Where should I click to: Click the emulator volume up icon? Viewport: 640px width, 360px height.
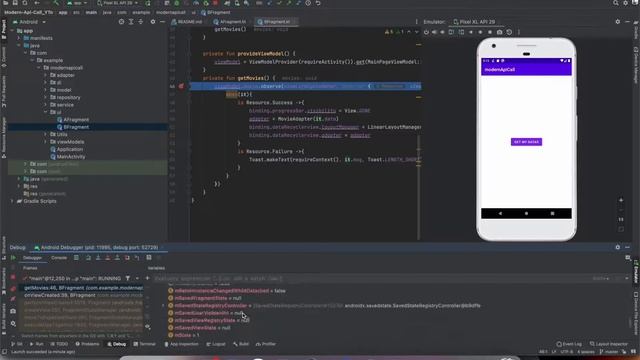point(434,32)
